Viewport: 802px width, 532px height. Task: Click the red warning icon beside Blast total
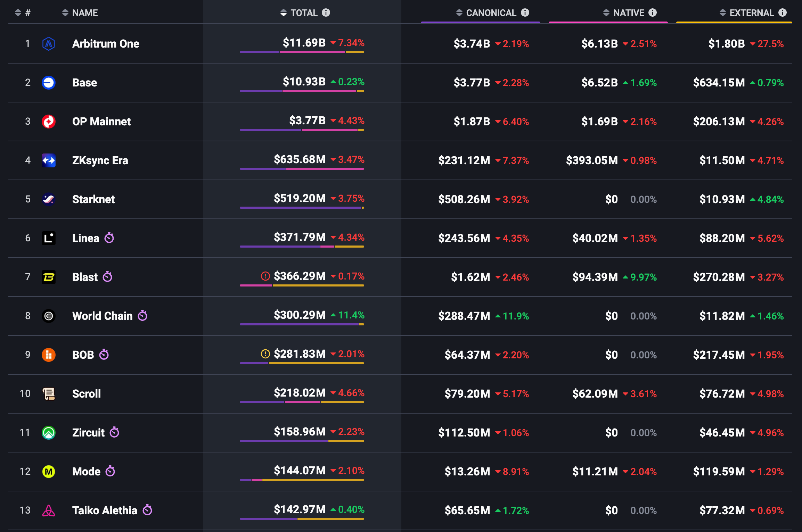point(265,276)
